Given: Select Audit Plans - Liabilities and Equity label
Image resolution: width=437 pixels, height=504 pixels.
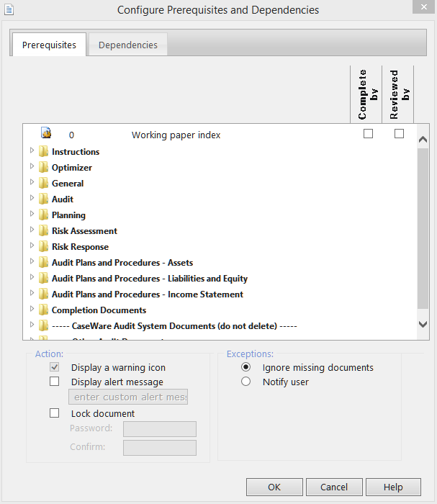Looking at the screenshot, I should [x=150, y=279].
